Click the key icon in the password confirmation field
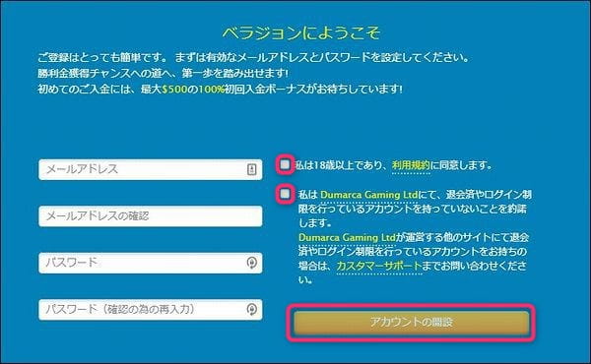 click(x=252, y=310)
